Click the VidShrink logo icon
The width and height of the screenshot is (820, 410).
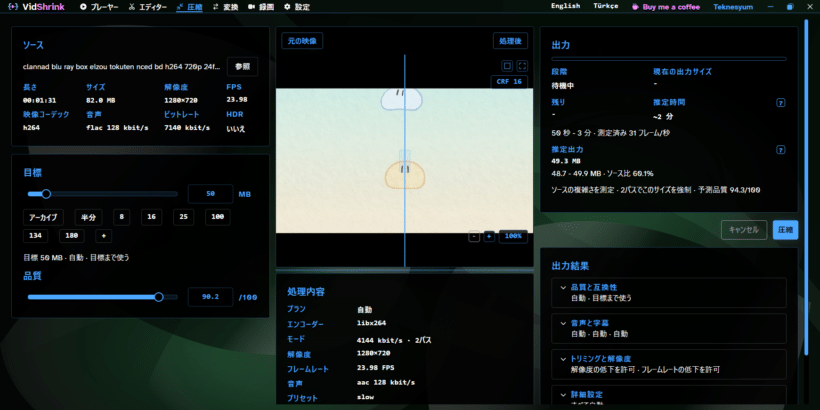tap(14, 7)
